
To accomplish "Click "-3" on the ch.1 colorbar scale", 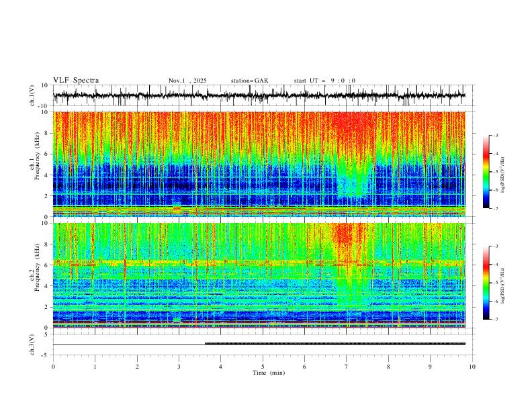I will [x=496, y=135].
